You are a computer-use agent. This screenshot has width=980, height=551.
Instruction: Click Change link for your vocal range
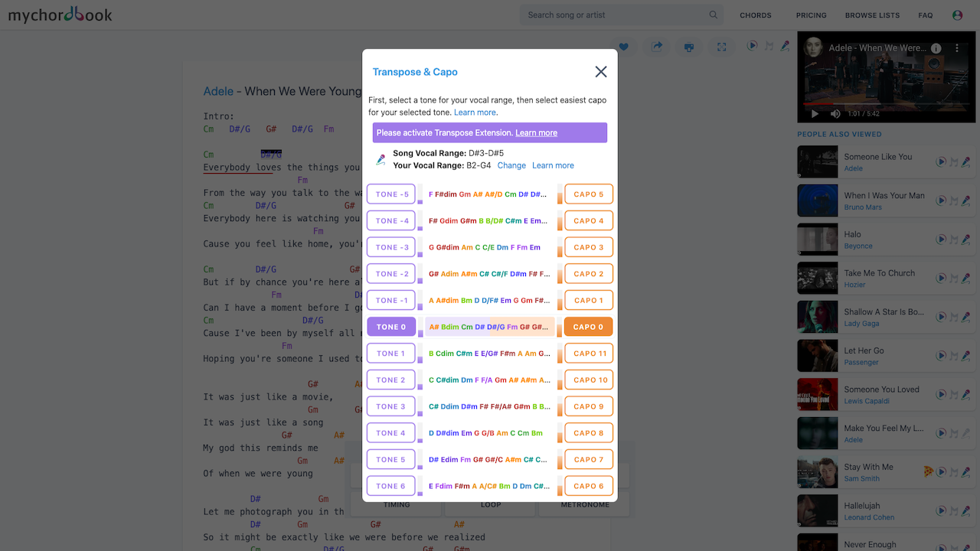point(511,165)
